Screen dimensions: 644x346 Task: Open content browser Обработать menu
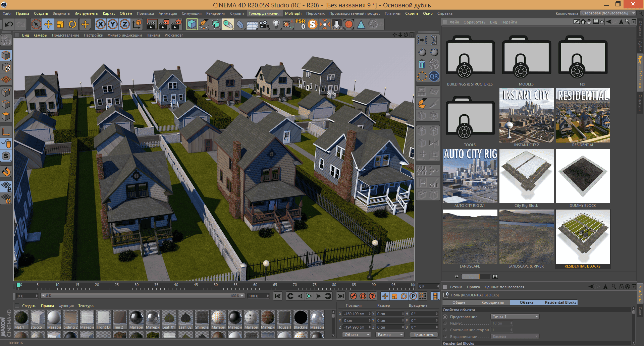pos(474,22)
